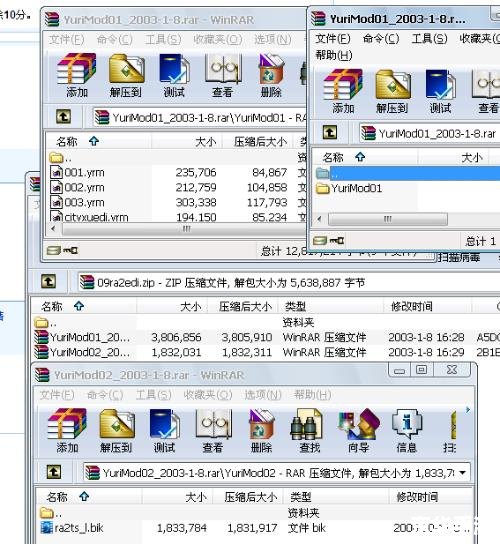Screen dimensions: 500x544
Task: Click Extract To icon in YuriMod02 window
Action: pos(116,431)
